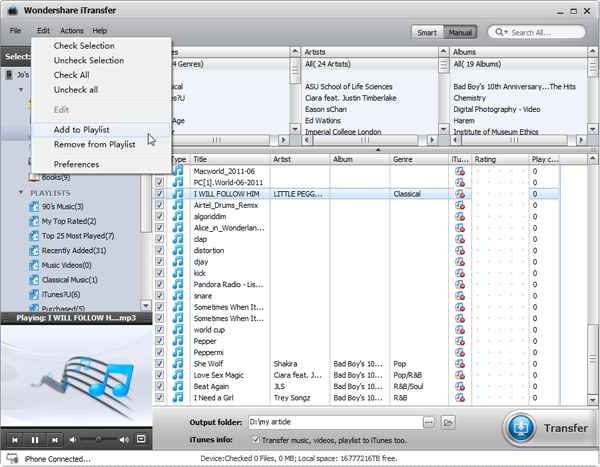The height and width of the screenshot is (467, 600).
Task: Click sidebar scroll down arrow
Action: click(x=146, y=305)
